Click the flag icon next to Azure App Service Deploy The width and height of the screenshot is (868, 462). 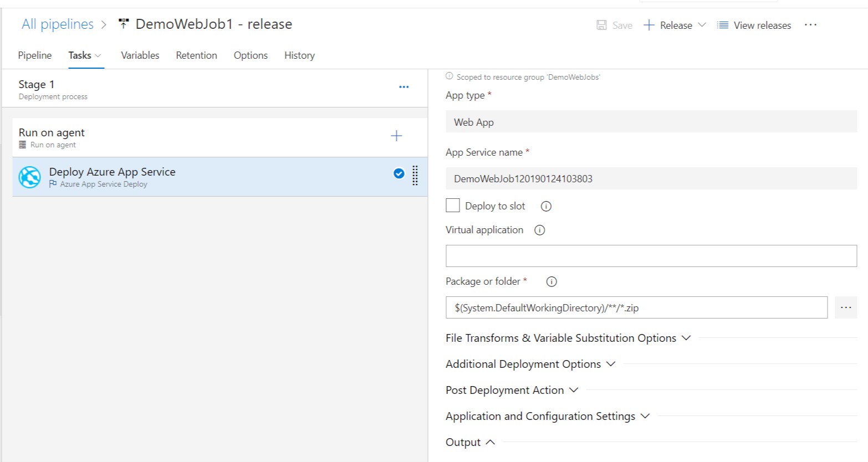coord(53,184)
